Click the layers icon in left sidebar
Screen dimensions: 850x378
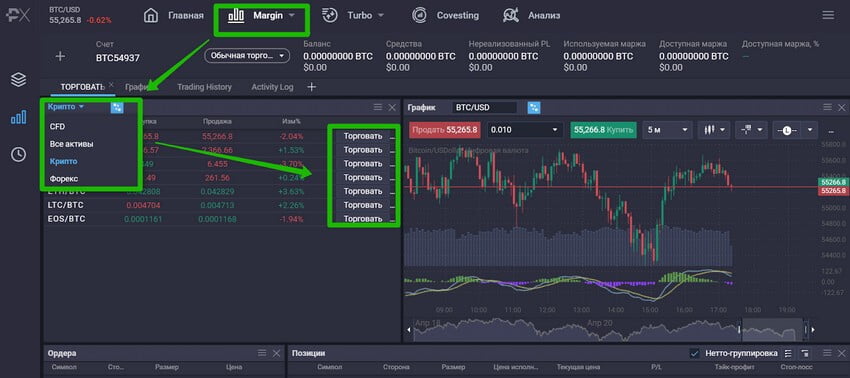pos(18,80)
